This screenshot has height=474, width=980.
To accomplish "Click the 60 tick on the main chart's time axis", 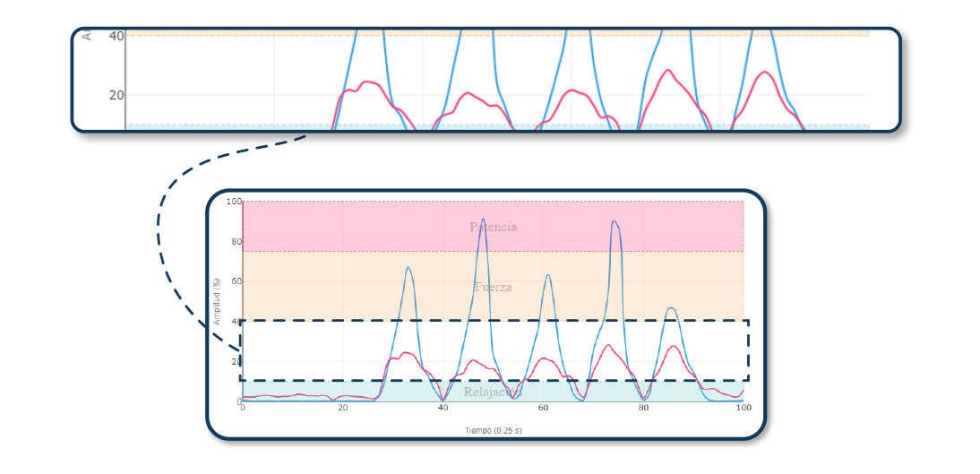I will 543,409.
